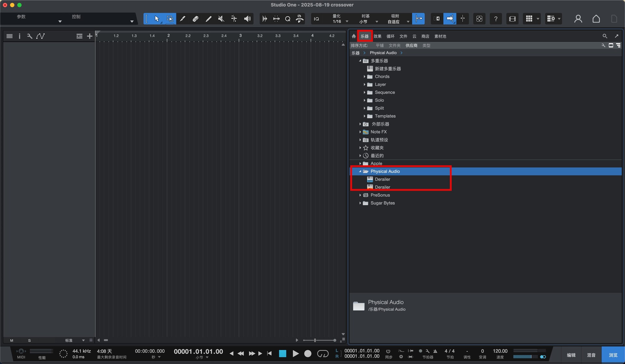
Task: Open the help question mark
Action: pyautogui.click(x=496, y=19)
